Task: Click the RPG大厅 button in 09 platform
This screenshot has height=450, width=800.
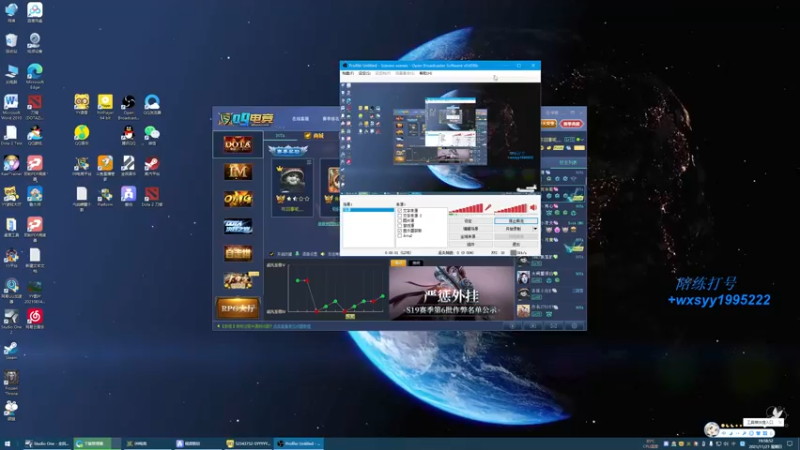Action: point(238,308)
